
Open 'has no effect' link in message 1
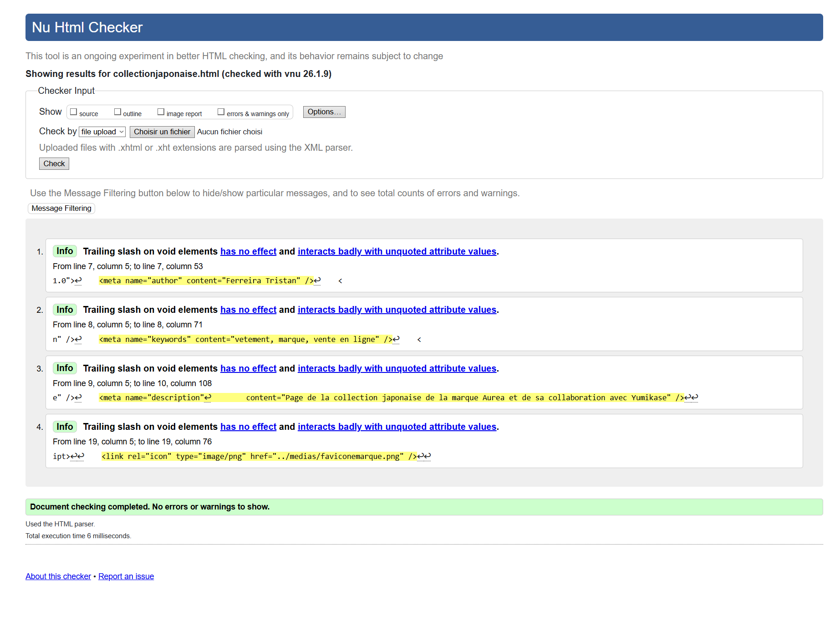pyautogui.click(x=248, y=252)
